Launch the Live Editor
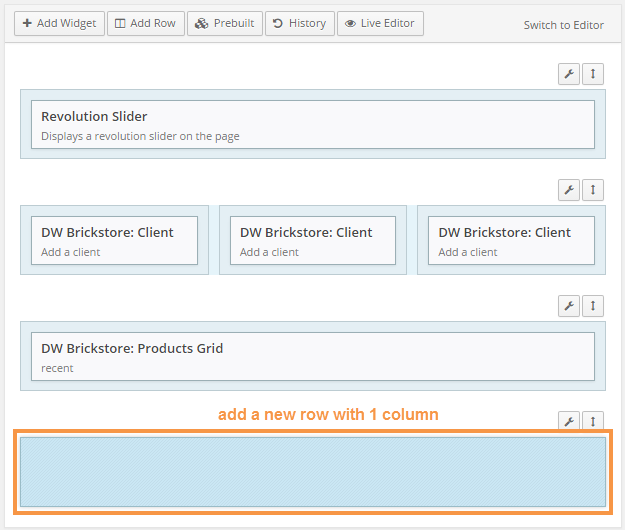 coord(380,24)
